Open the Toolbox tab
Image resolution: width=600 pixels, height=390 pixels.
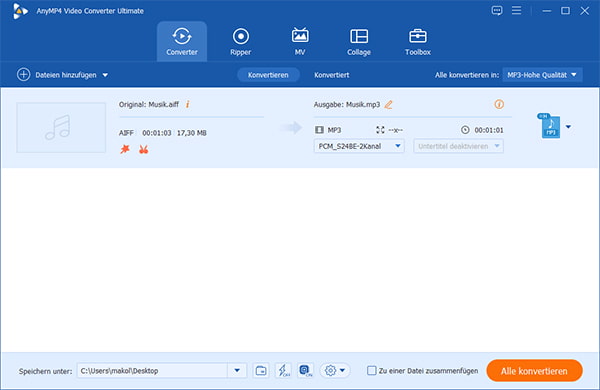[x=418, y=41]
